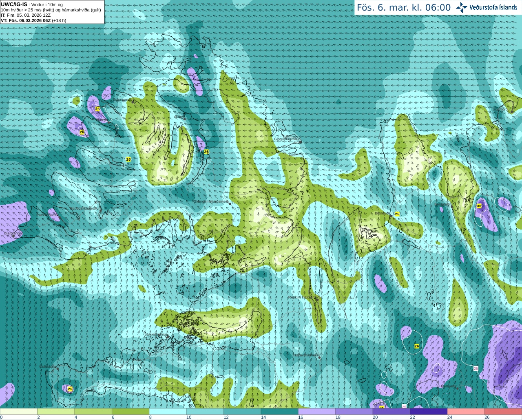This screenshot has width=522, height=420.
Task: Click the yellow 26 marker above Flateyri
Action: click(x=97, y=109)
